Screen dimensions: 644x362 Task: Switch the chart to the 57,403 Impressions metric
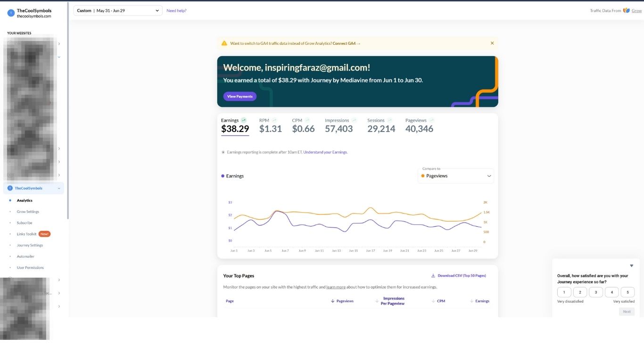pos(339,129)
